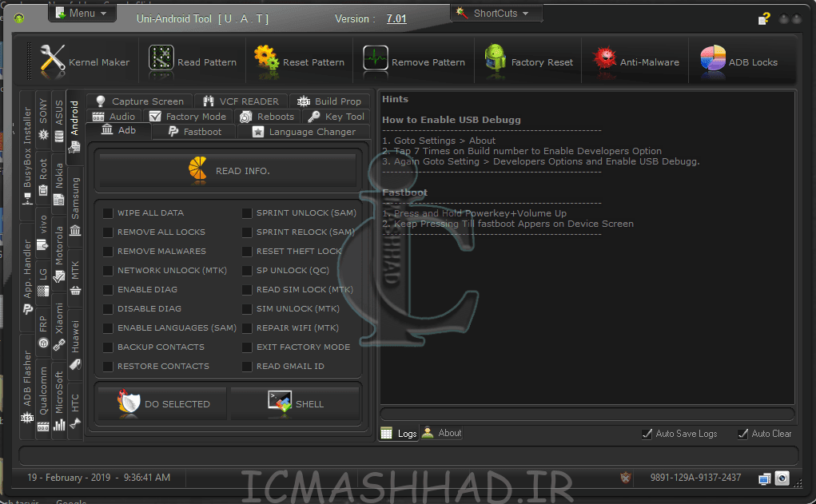Switch to the Logs tab
This screenshot has height=504, width=816.
click(x=399, y=433)
